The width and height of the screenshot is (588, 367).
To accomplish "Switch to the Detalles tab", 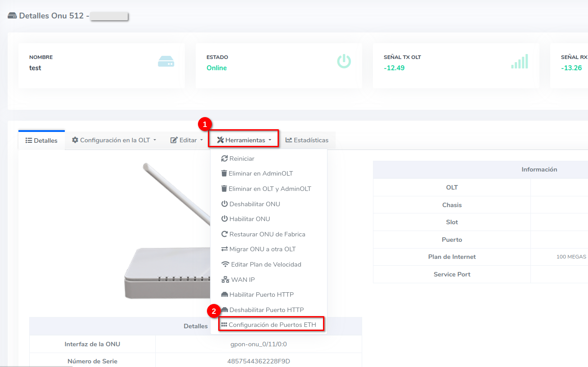I will coord(41,140).
